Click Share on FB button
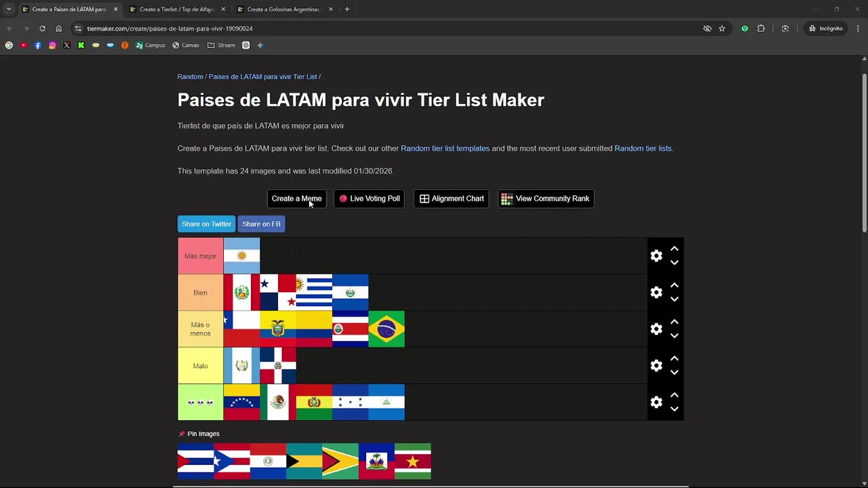This screenshot has width=868, height=488. pyautogui.click(x=261, y=224)
